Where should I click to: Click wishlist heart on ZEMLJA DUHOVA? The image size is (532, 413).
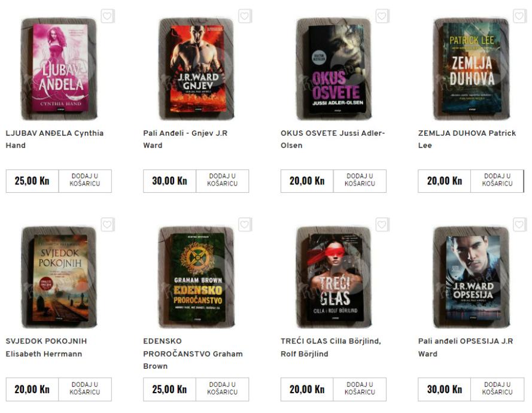pyautogui.click(x=520, y=16)
